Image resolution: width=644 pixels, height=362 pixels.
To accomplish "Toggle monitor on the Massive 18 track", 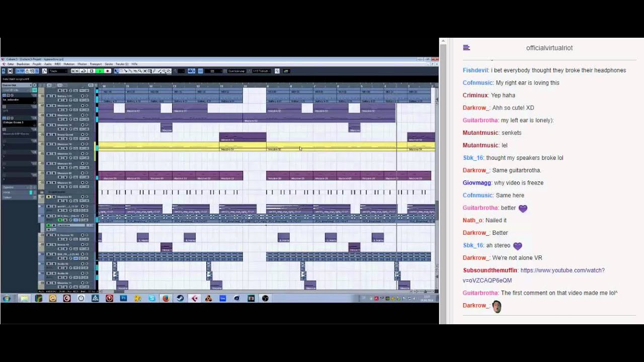I will pos(87,144).
